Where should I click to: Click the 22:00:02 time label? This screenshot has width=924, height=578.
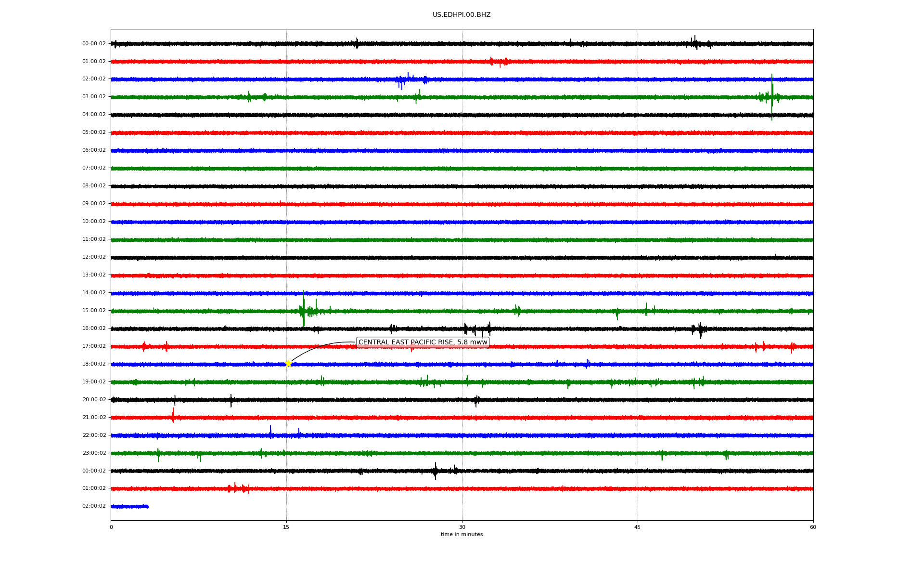[x=94, y=435]
